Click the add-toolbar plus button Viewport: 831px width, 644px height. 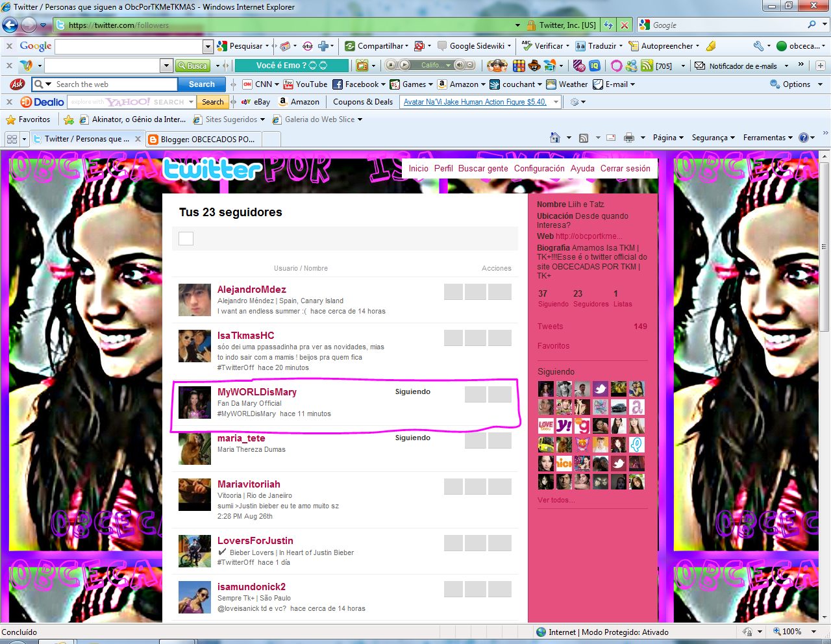tap(821, 65)
